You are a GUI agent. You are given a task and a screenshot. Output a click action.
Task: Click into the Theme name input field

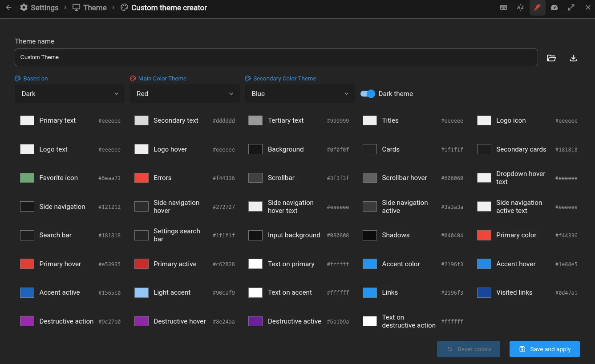pyautogui.click(x=276, y=57)
